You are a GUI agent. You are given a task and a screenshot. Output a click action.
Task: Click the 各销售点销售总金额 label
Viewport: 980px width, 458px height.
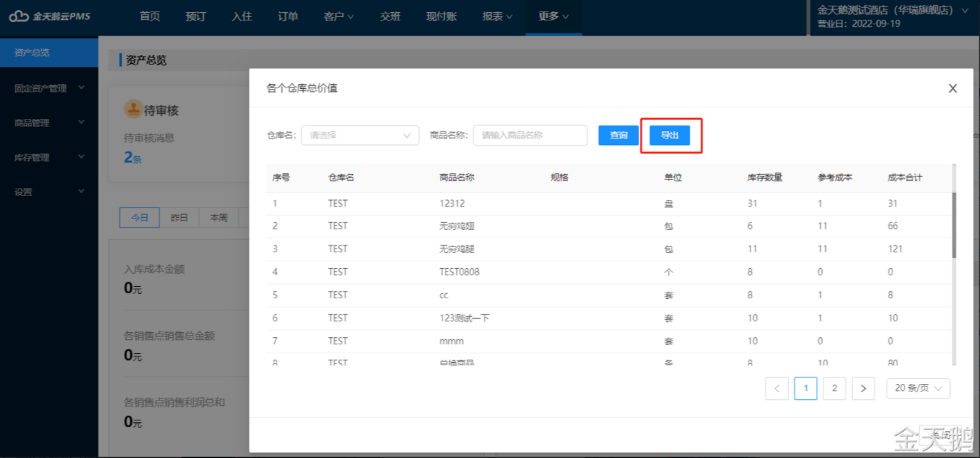169,336
